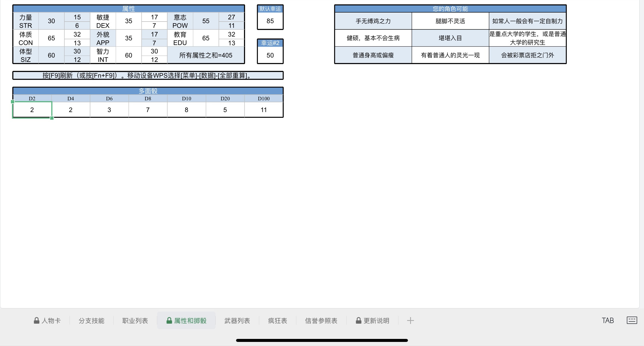Screen dimensions: 644x346
Task: Select the 手无缚鸡之力 description cell
Action: 373,21
